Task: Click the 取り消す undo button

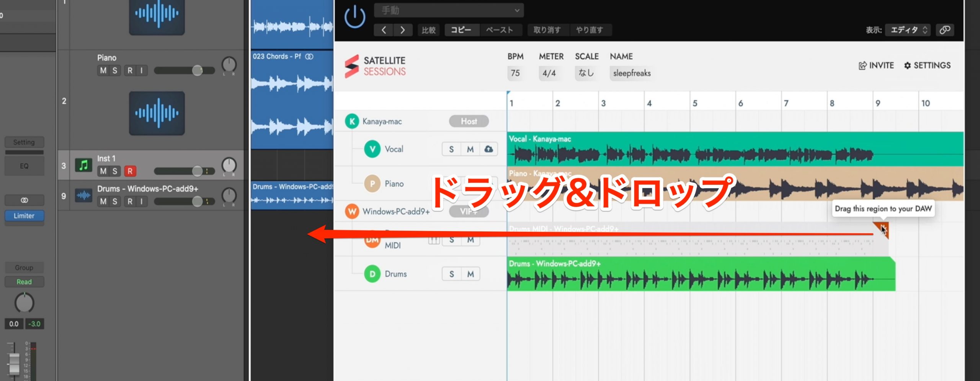Action: click(x=548, y=30)
